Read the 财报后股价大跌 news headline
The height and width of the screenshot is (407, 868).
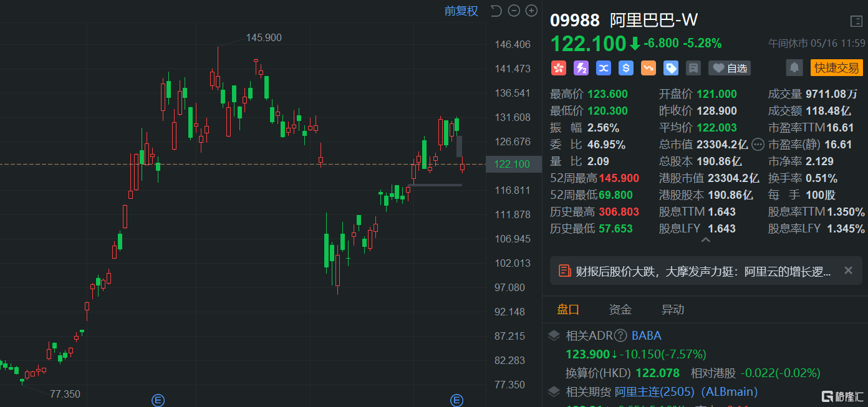[703, 271]
